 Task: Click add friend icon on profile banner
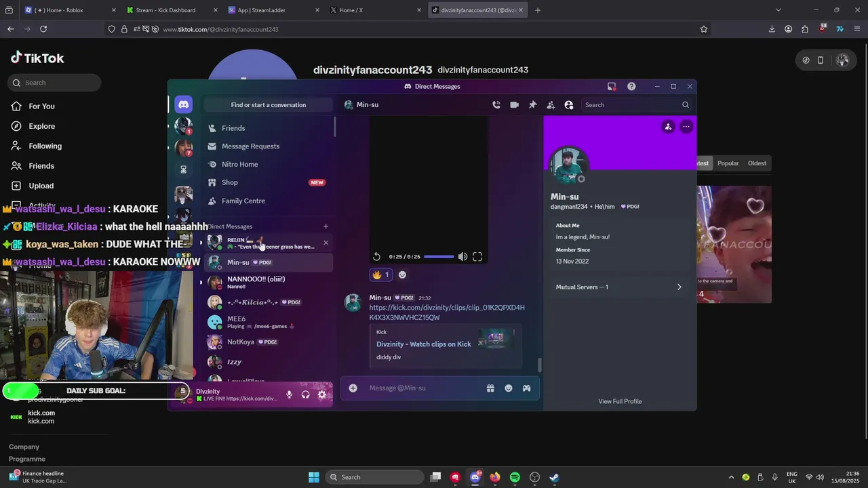point(668,127)
